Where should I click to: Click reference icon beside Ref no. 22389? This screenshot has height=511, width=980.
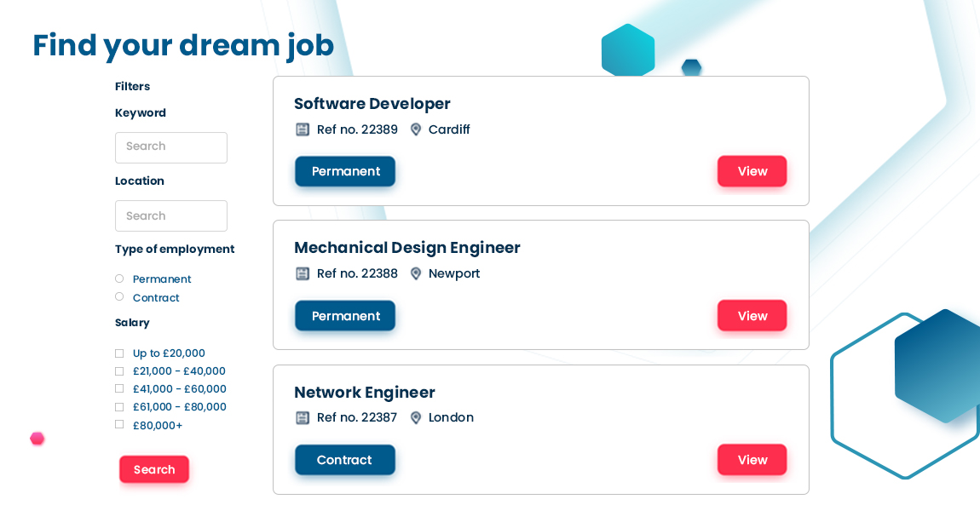[x=303, y=129]
